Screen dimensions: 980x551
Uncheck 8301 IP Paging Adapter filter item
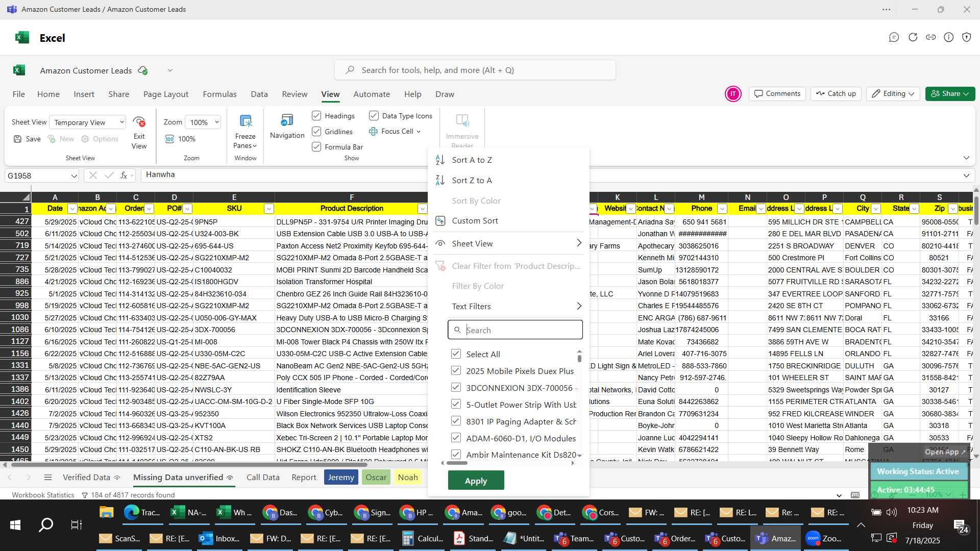pyautogui.click(x=456, y=421)
